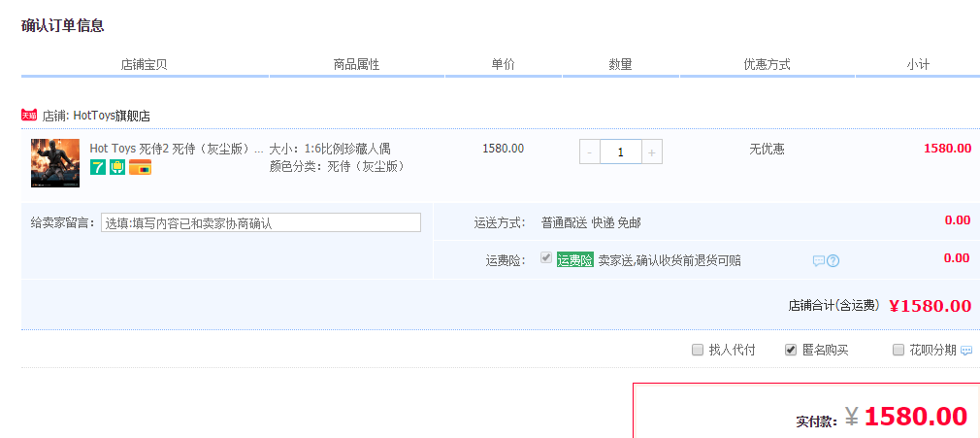Enable the 找人代付 checkbox
The image size is (980, 438).
click(x=698, y=350)
